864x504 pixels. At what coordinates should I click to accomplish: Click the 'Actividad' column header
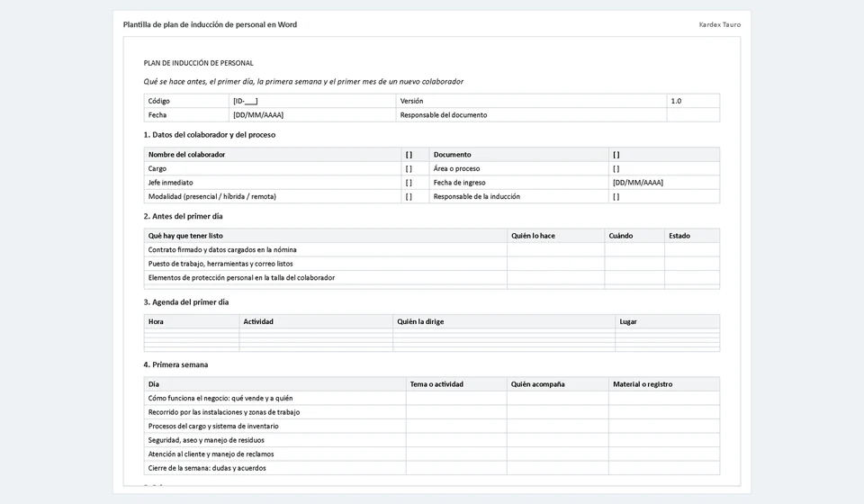316,321
